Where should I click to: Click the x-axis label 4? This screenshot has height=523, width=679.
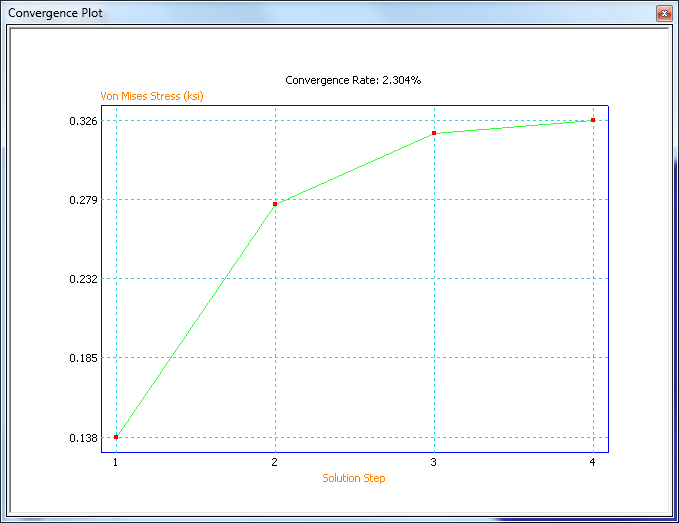pos(592,462)
